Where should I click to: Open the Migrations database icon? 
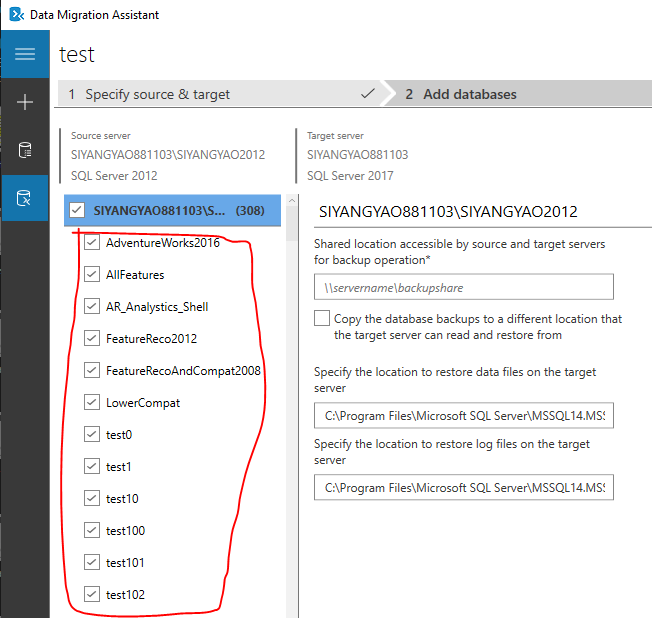pos(24,198)
